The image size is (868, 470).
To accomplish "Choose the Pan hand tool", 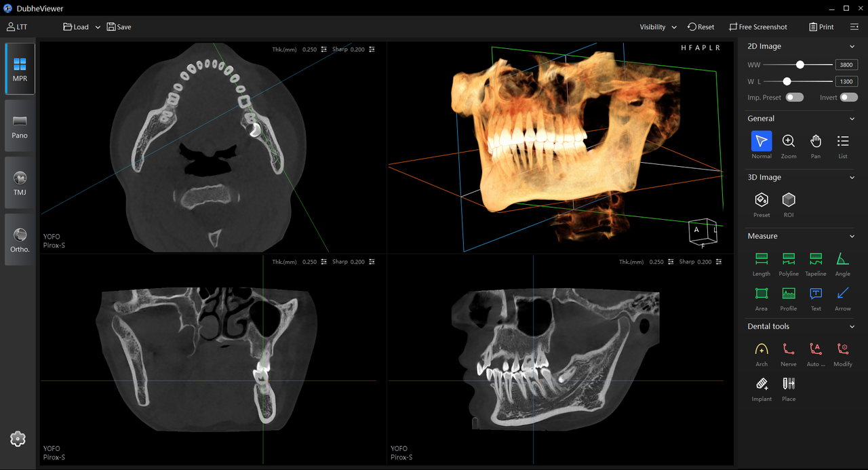I will click(x=816, y=141).
